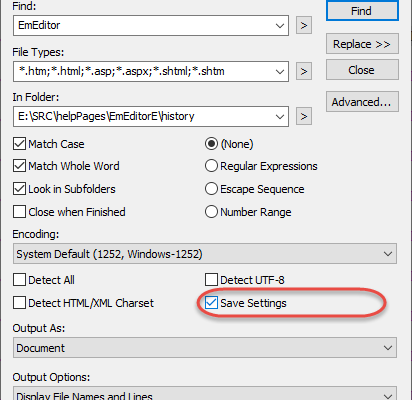
Task: Click the arrow button beside Find field
Action: point(304,25)
